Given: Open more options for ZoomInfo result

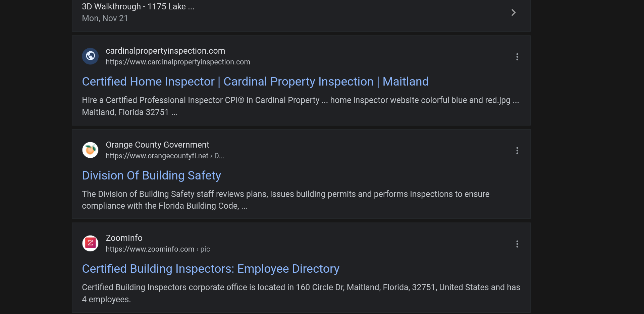Looking at the screenshot, I should coord(517,244).
